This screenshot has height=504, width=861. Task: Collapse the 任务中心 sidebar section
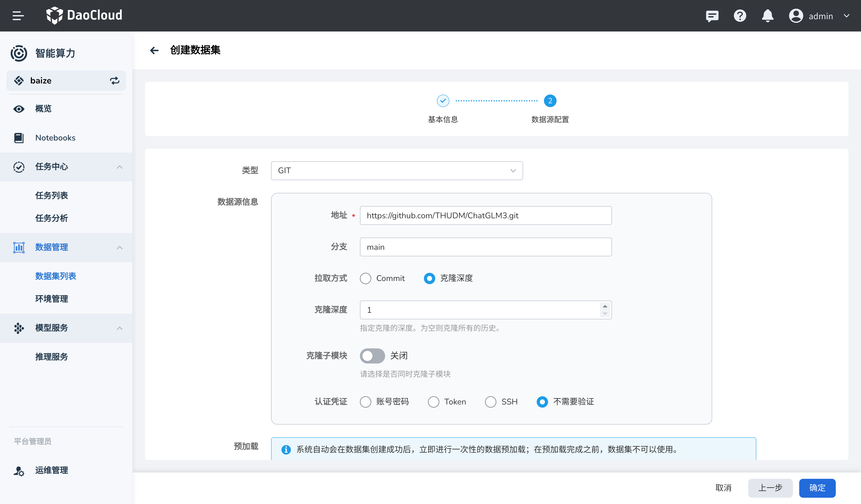point(119,167)
